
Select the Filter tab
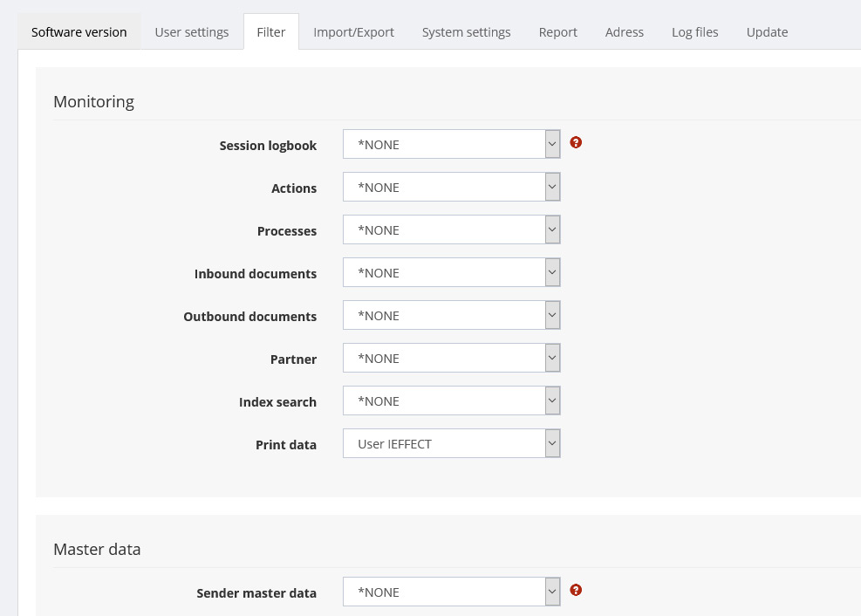tap(271, 32)
